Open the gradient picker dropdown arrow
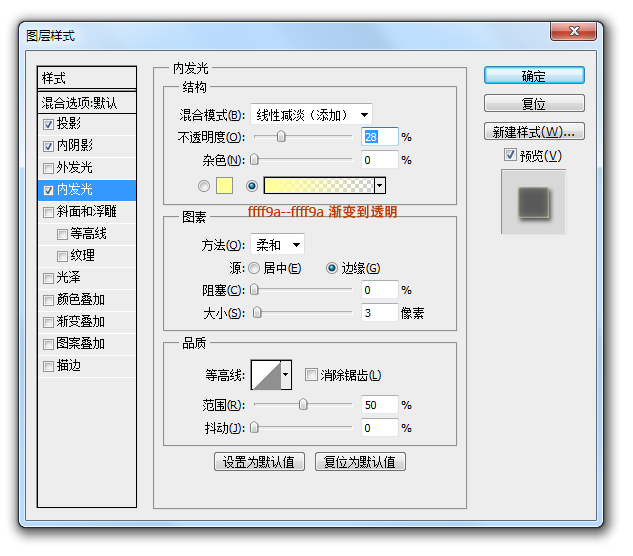Viewport: 633px width, 556px height. pyautogui.click(x=380, y=185)
